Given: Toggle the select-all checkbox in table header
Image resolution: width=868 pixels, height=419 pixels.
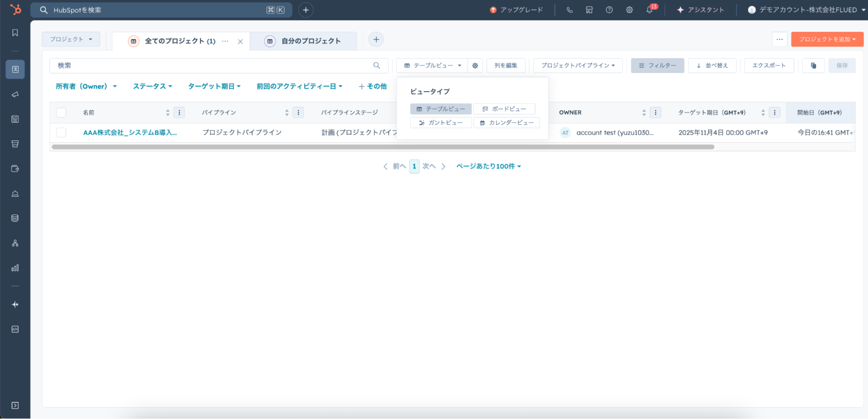Looking at the screenshot, I should 61,113.
